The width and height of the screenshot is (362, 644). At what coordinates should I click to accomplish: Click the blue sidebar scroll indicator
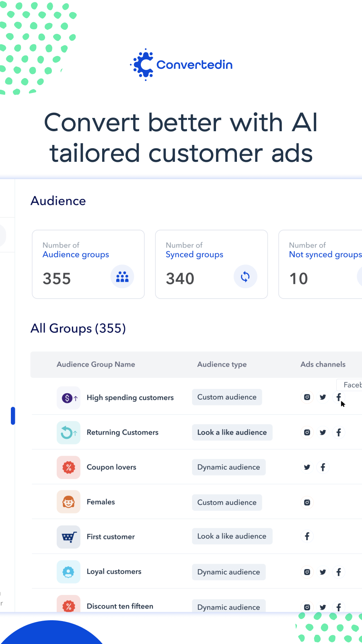tap(13, 416)
